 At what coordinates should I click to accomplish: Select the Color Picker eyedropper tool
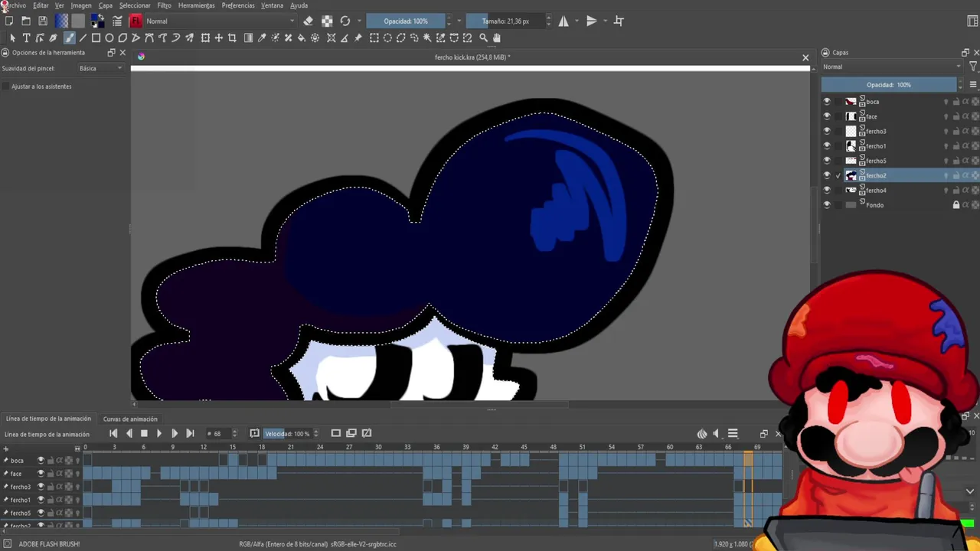click(262, 37)
